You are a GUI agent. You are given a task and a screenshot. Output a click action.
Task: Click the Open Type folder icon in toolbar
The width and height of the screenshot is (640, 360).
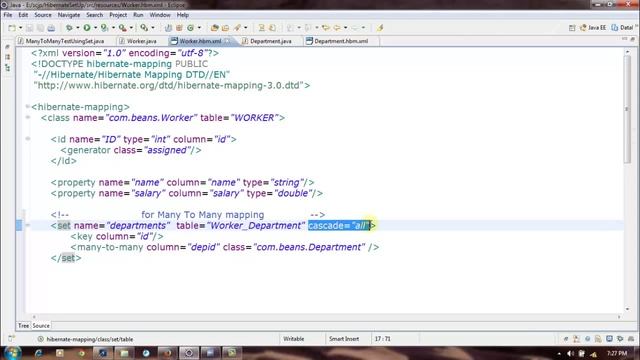[214, 28]
